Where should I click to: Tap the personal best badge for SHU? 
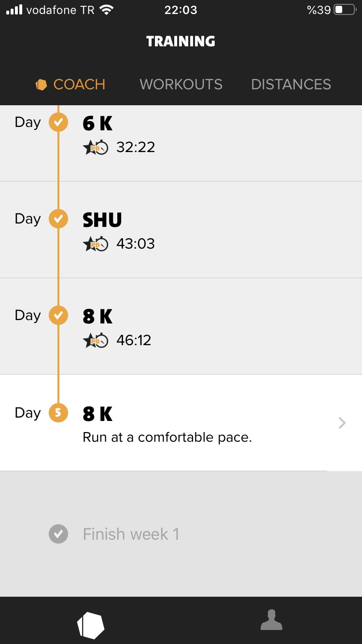96,244
